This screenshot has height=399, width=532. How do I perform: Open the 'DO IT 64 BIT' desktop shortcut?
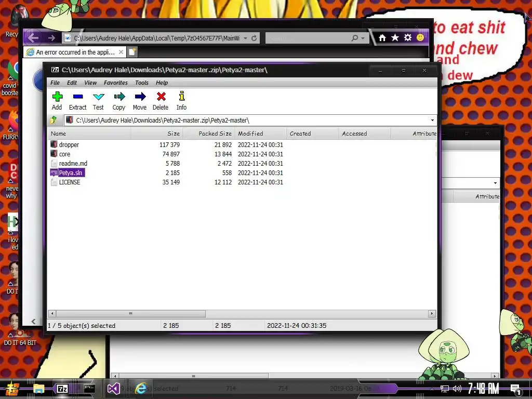tap(20, 328)
